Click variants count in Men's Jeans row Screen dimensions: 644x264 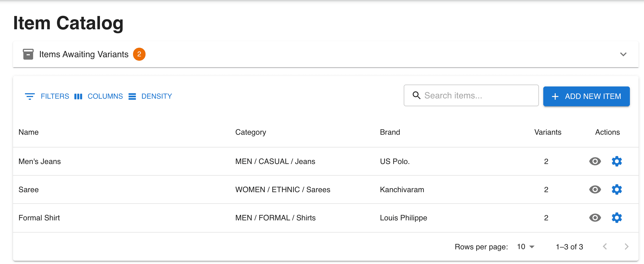click(x=546, y=161)
